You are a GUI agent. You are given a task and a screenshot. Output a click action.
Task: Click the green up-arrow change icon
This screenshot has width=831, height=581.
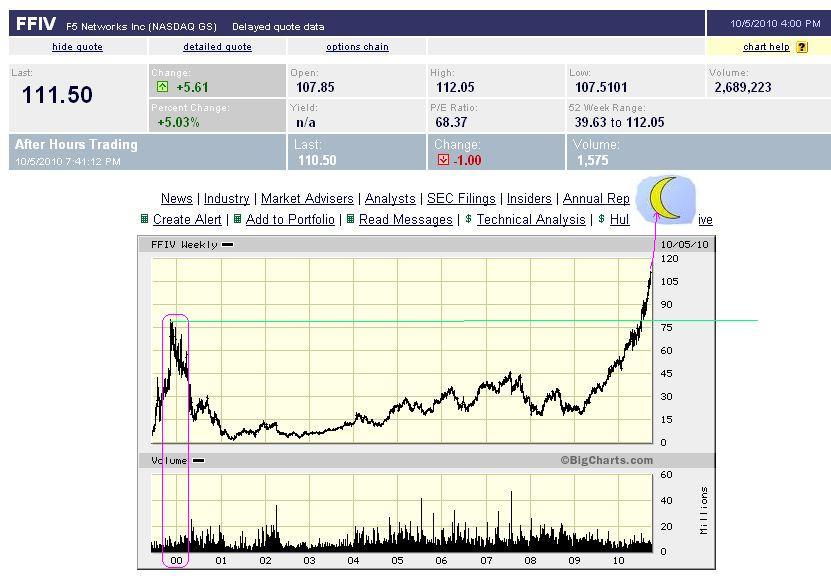[x=162, y=86]
